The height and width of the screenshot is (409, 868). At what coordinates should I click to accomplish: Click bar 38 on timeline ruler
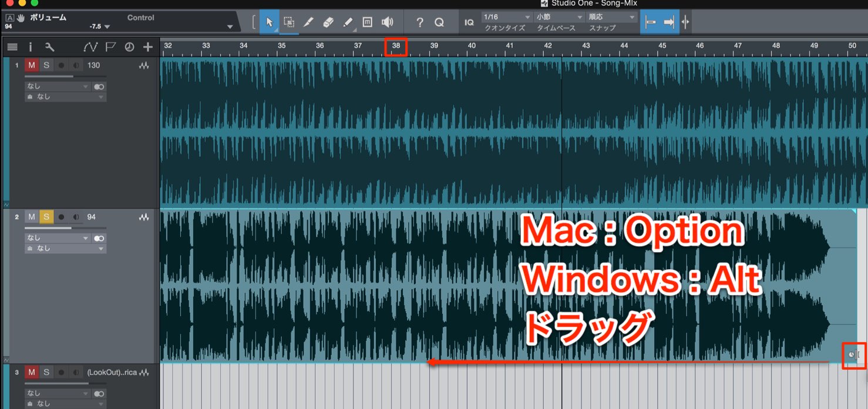click(x=396, y=45)
